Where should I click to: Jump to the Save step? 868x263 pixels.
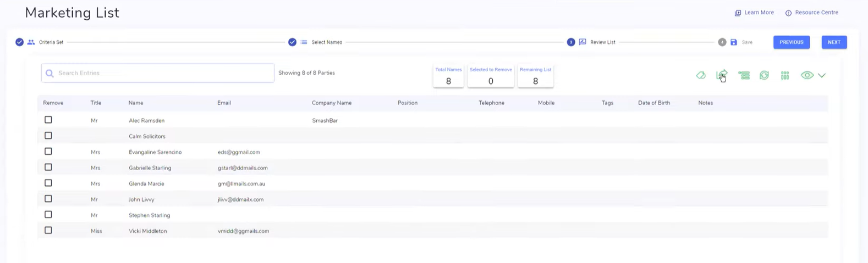(x=746, y=42)
